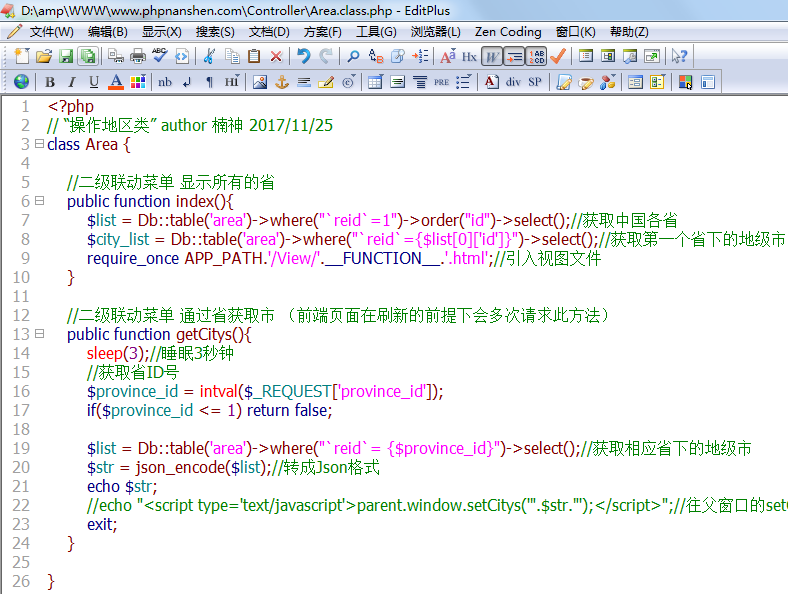Viewport: 788px width, 594px height.
Task: Open the 编辑(B) menu
Action: [108, 32]
